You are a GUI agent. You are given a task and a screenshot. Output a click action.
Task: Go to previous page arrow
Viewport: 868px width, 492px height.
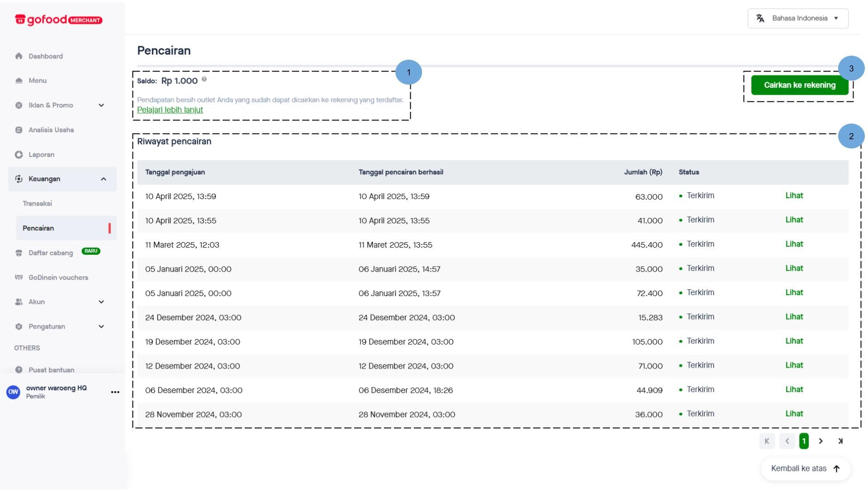(x=787, y=441)
